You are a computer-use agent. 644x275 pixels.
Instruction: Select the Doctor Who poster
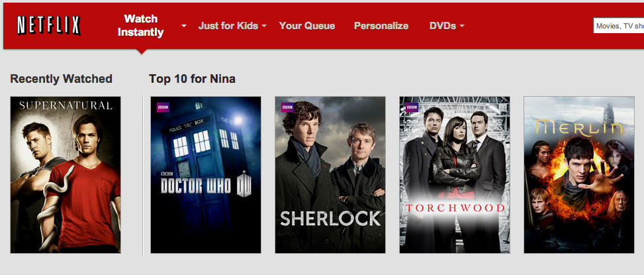206,175
